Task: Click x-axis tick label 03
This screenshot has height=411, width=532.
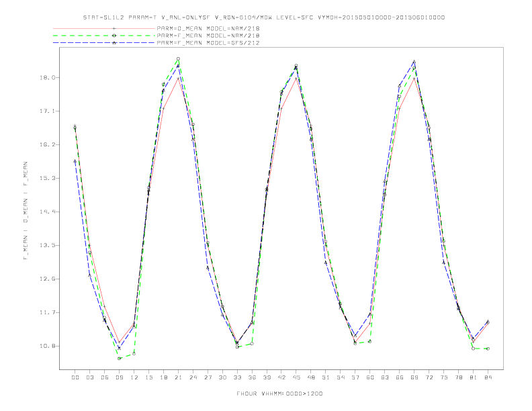Action: (89, 377)
